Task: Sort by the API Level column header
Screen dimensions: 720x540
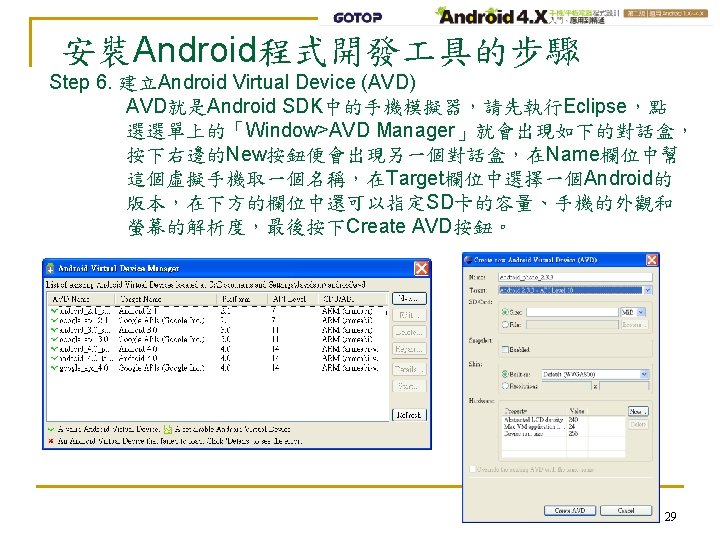Action: (293, 299)
